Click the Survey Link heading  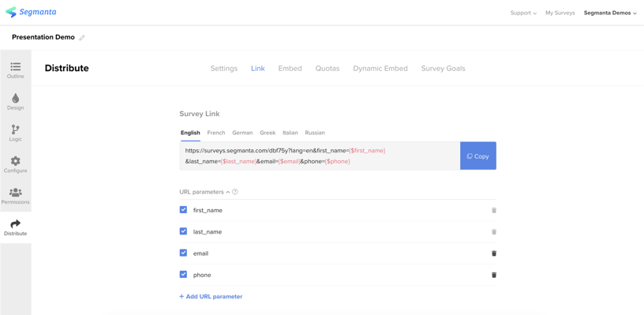[200, 114]
